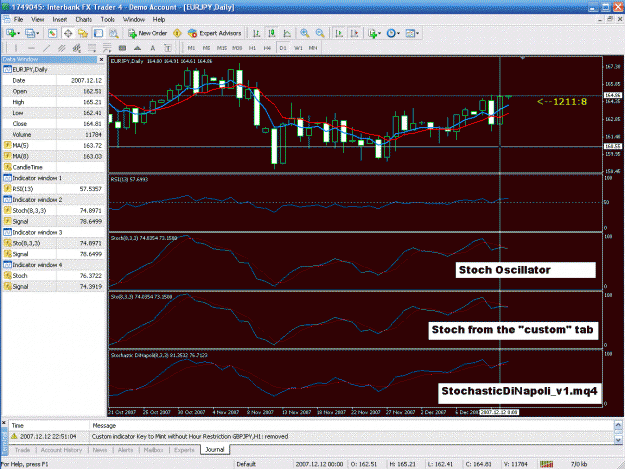Select the journal message about removed custom indicator
The height and width of the screenshot is (469, 625).
(x=190, y=437)
